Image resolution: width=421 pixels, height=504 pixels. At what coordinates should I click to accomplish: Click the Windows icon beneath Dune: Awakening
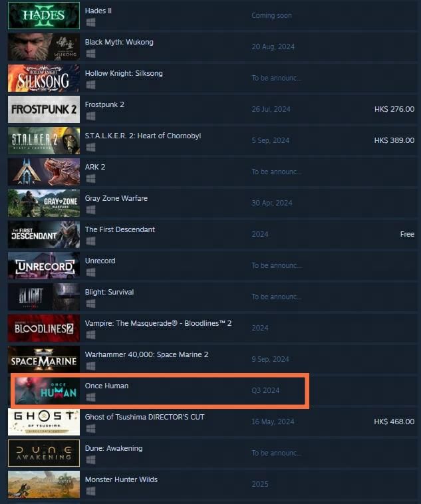click(90, 460)
